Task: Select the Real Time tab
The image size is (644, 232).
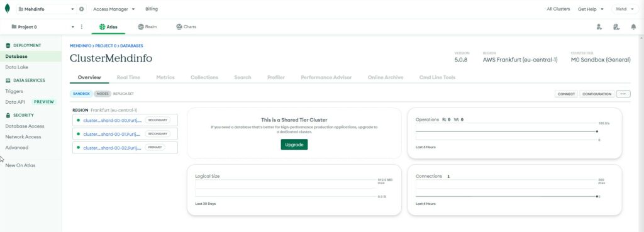Action: coord(128,77)
